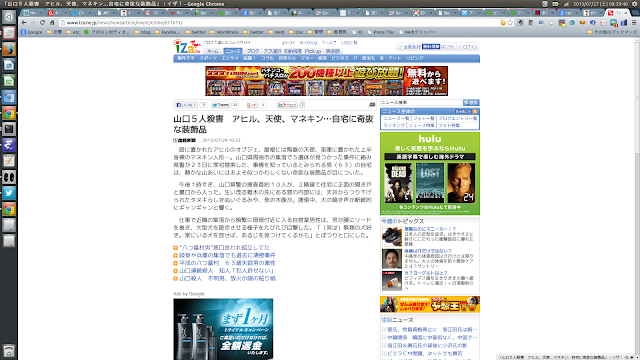Select the Pickup site tab
This screenshot has height=360, width=640.
[x=313, y=51]
